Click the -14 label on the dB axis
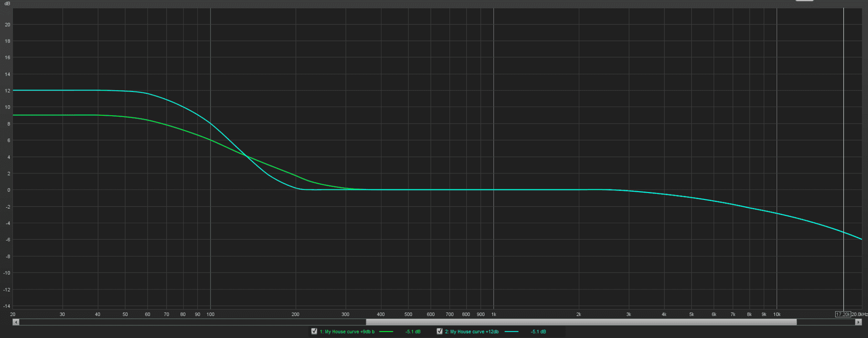This screenshot has width=868, height=338. point(7,306)
